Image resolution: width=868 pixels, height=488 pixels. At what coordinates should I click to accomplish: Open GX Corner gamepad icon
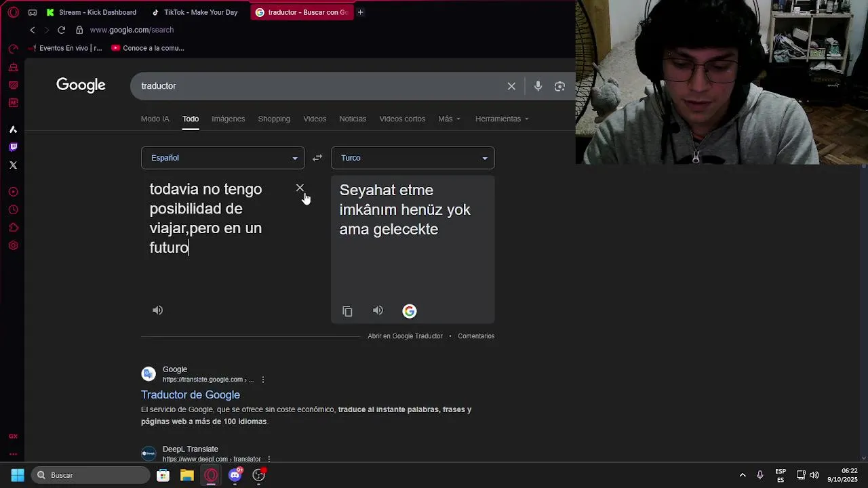[x=33, y=12]
